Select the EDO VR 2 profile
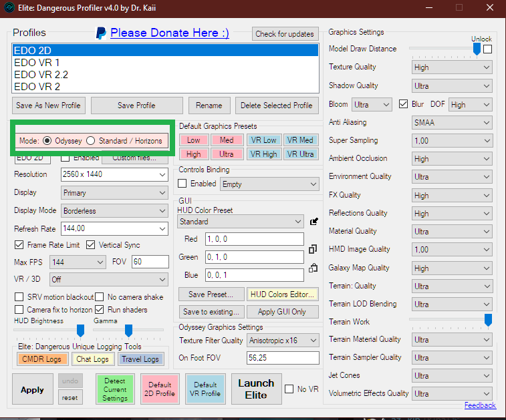 (165, 86)
